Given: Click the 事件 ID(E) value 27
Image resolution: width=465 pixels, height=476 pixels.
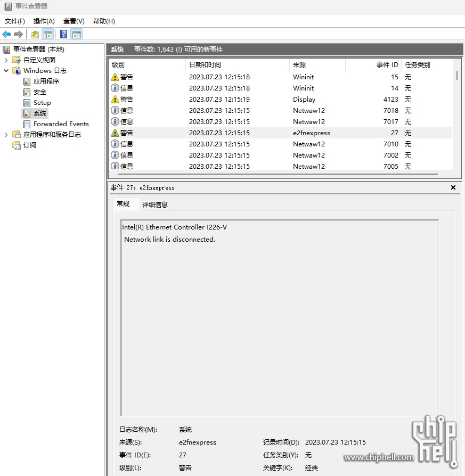Looking at the screenshot, I should click(183, 455).
